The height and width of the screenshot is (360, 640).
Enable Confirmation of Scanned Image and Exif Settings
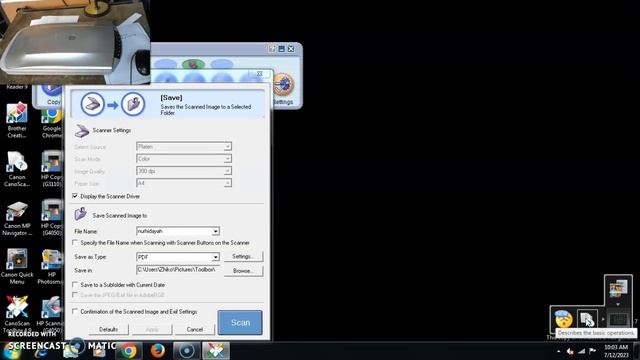[x=75, y=311]
